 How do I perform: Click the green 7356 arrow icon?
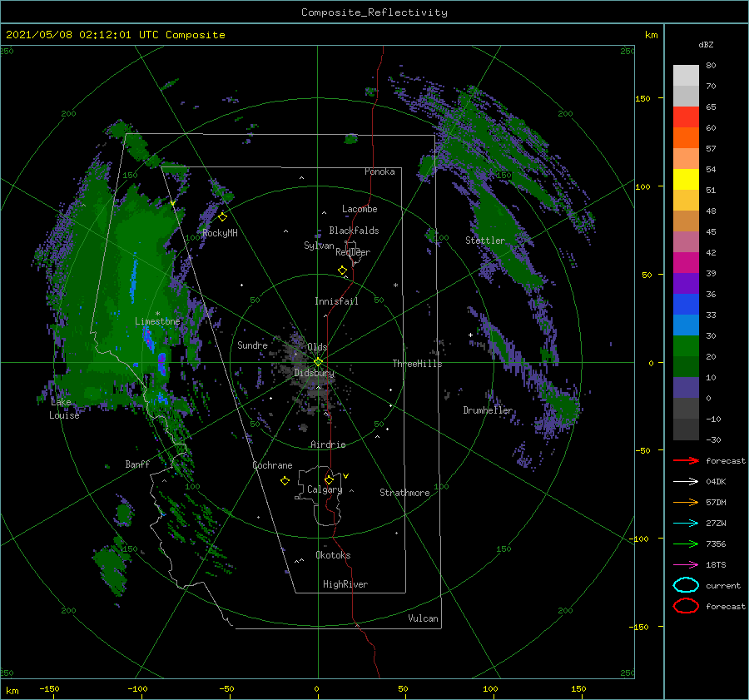point(686,544)
